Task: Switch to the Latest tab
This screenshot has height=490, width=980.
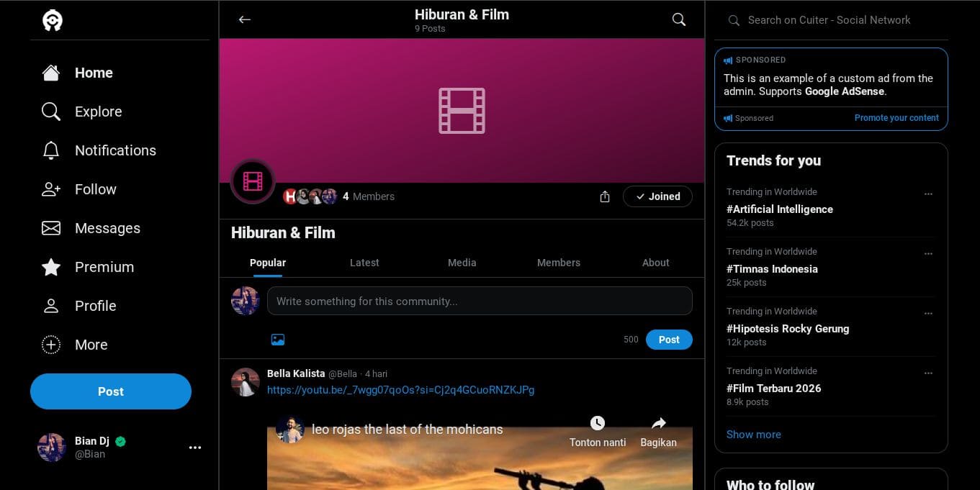Action: 364,263
